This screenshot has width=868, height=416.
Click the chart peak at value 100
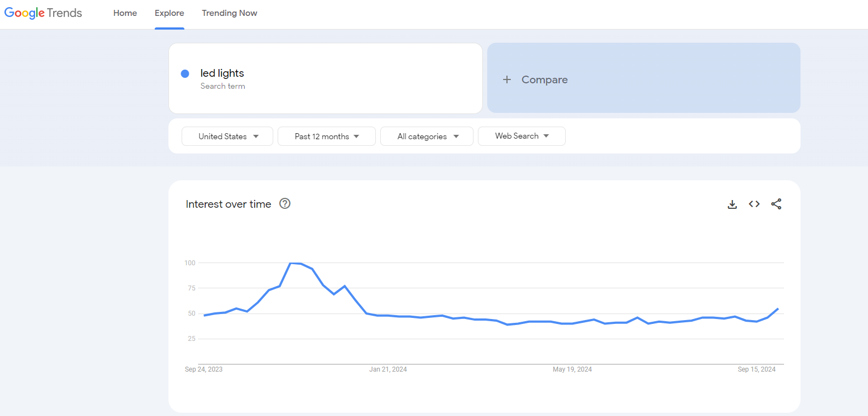(x=291, y=263)
